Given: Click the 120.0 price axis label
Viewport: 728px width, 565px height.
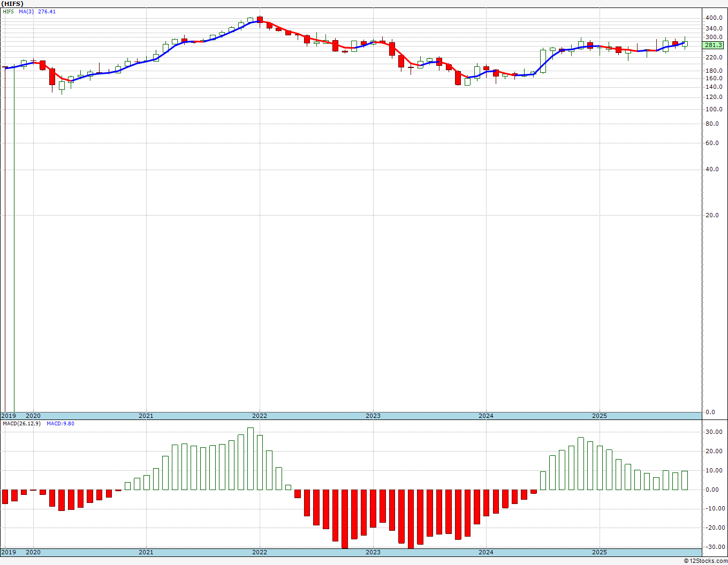Looking at the screenshot, I should tap(714, 97).
